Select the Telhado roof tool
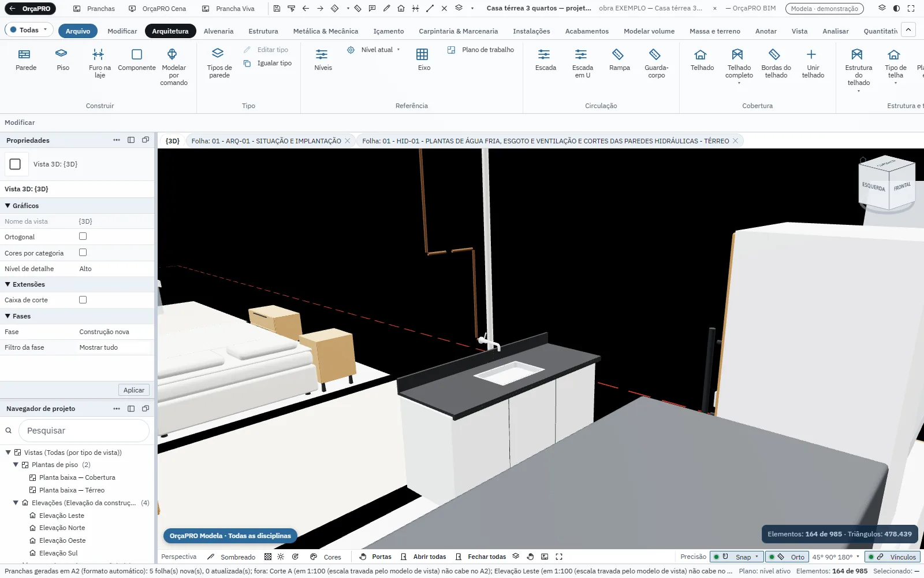924x578 pixels. point(702,60)
